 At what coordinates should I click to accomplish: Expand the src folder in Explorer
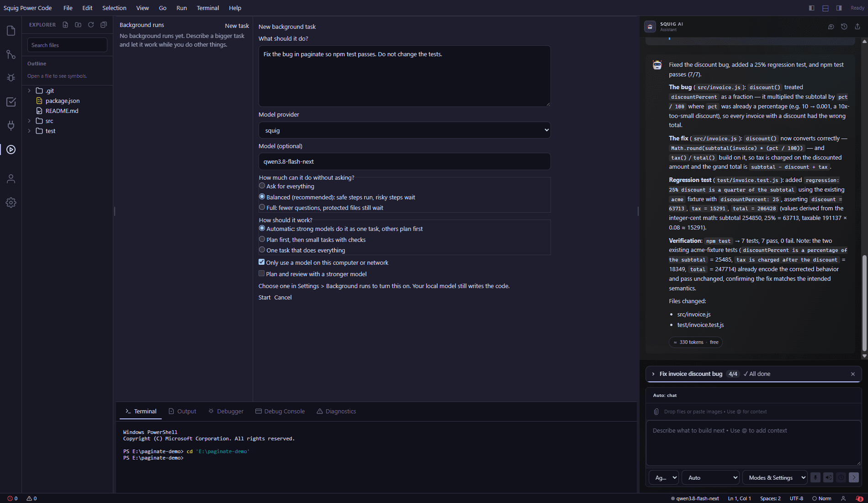pyautogui.click(x=29, y=121)
